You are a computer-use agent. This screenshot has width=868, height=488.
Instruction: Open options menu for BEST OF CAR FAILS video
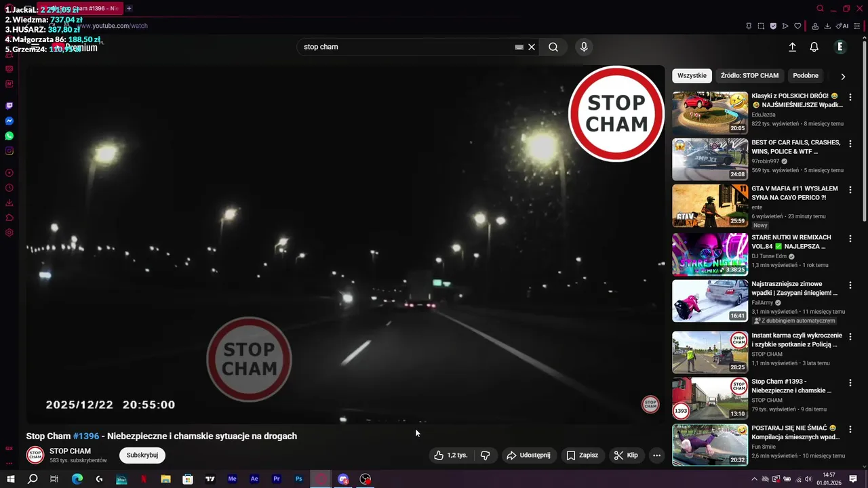pos(850,144)
